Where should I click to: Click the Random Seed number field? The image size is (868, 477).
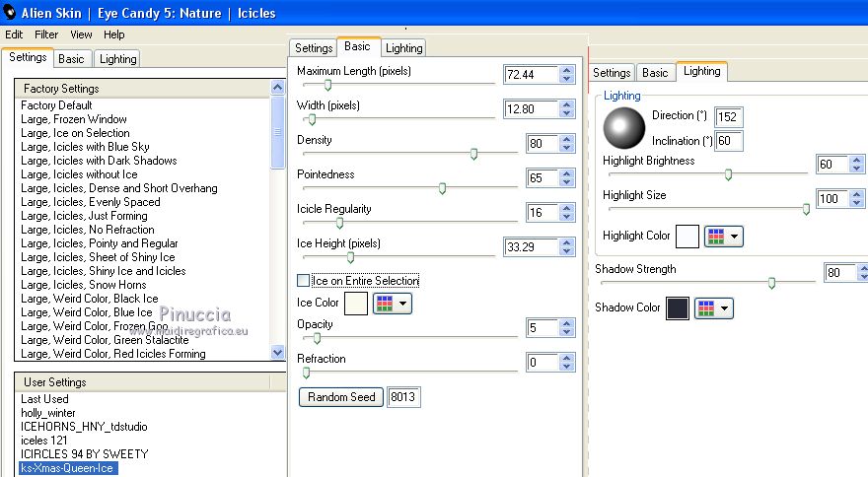(403, 397)
